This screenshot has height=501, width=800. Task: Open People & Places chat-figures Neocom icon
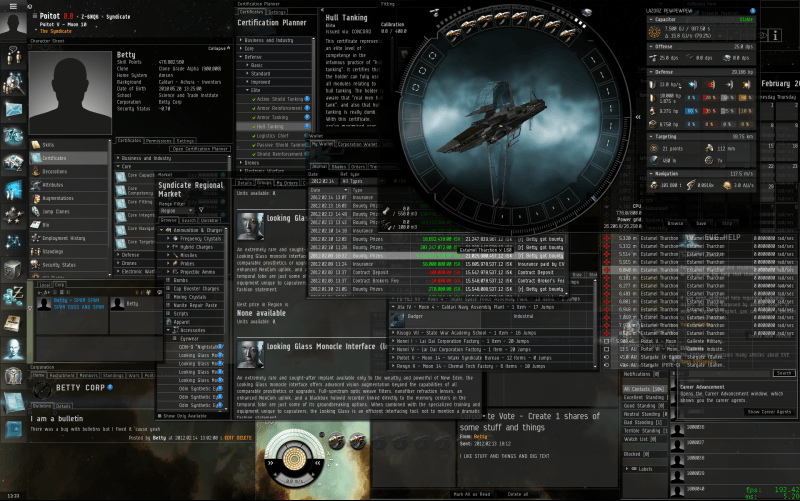pyautogui.click(x=13, y=55)
